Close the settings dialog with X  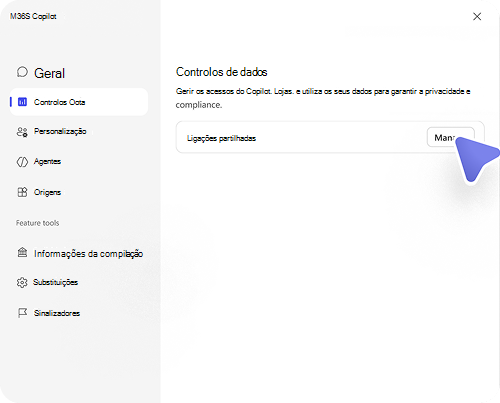[x=477, y=16]
